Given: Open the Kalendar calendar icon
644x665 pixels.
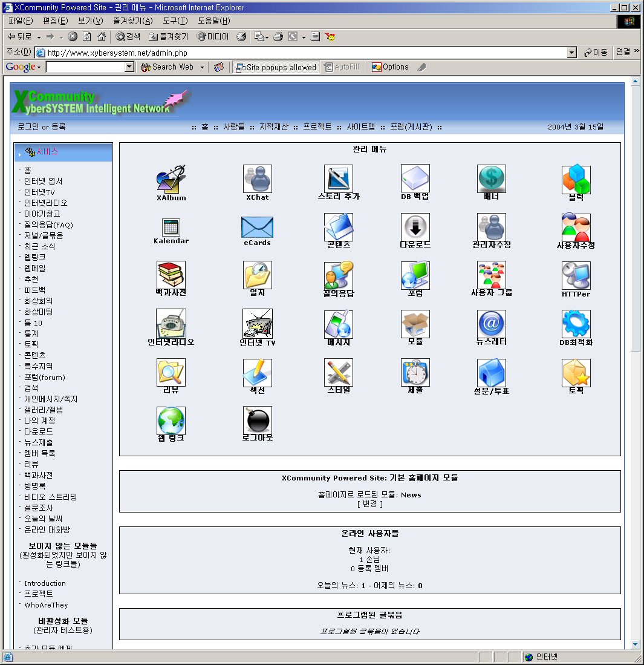Looking at the screenshot, I should click(x=171, y=228).
